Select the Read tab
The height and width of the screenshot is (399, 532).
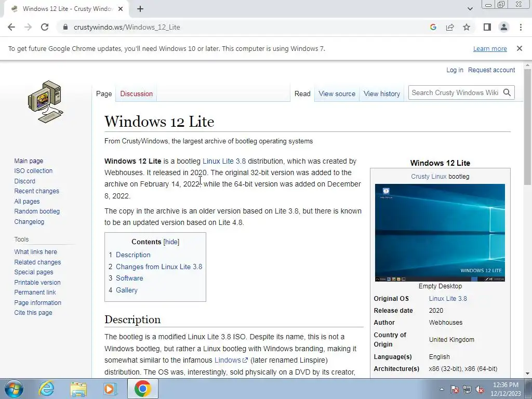tap(302, 94)
